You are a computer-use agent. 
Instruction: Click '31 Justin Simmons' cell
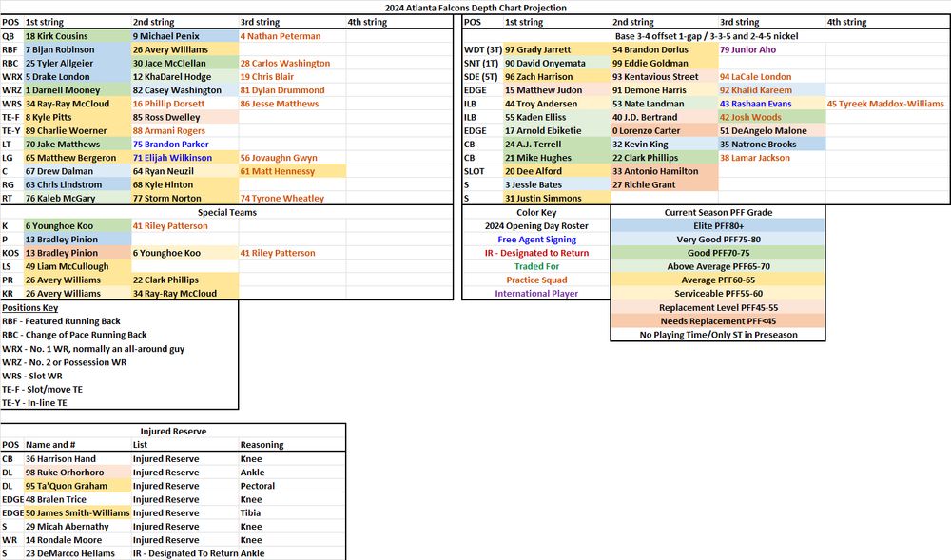556,198
